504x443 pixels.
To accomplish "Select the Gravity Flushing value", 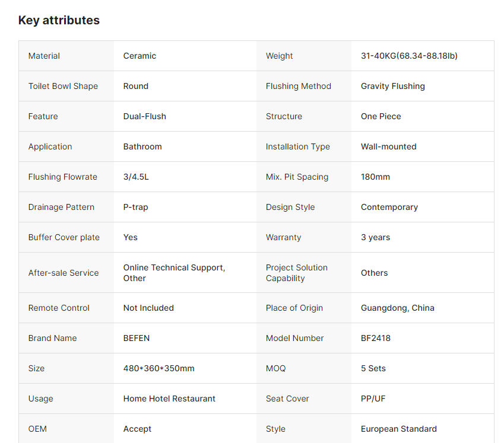I will (x=392, y=86).
